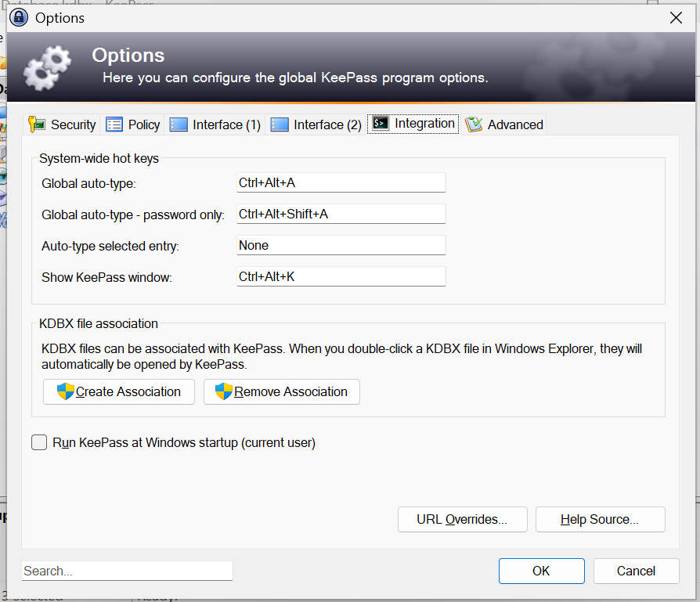Viewport: 700px width, 602px height.
Task: Click the Security tab key icon
Action: 37,124
